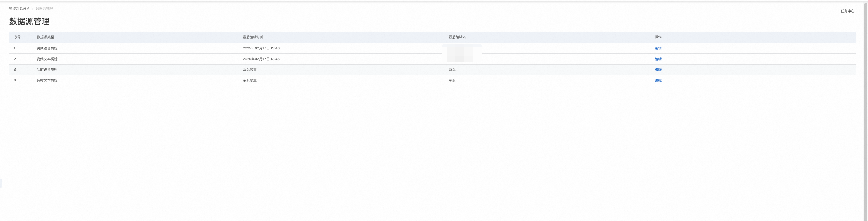Edit the 实时文本质检 data source
This screenshot has width=868, height=221.
[658, 81]
